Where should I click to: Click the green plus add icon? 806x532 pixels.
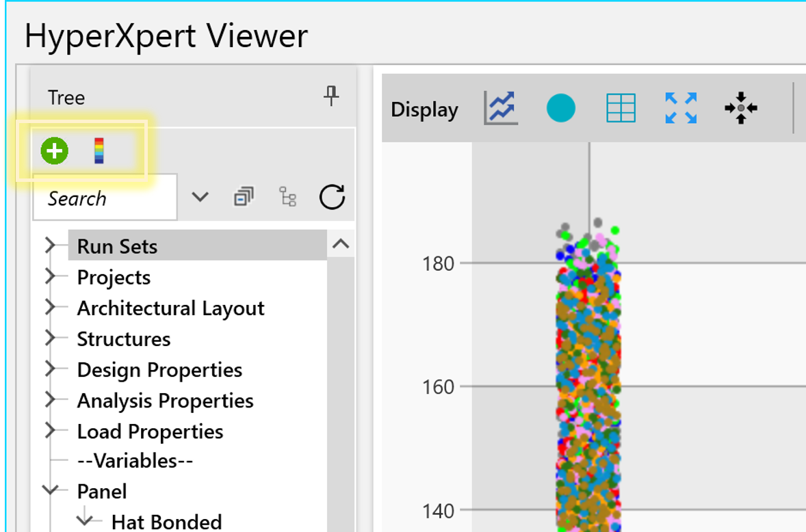[x=55, y=151]
